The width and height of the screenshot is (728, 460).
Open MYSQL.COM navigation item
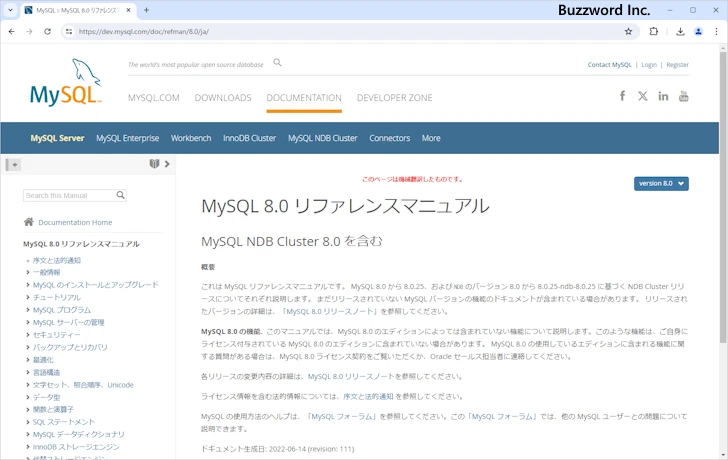pos(154,98)
